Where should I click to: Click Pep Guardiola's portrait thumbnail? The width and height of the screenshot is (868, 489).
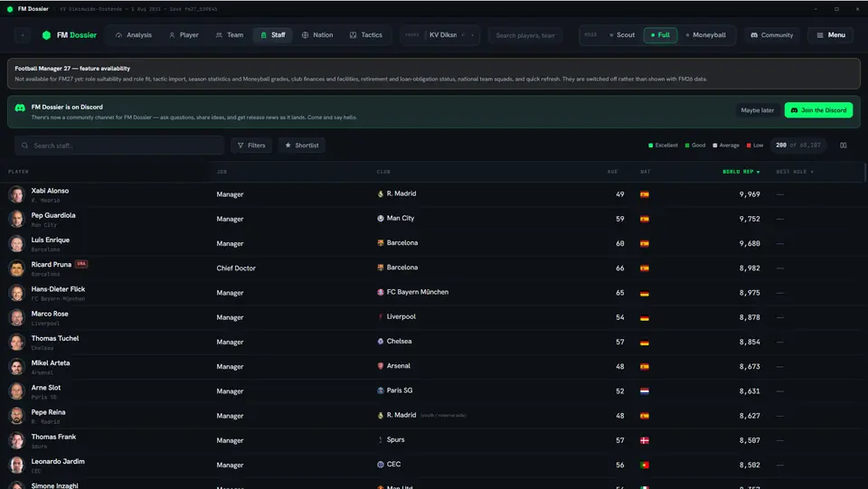(16, 219)
